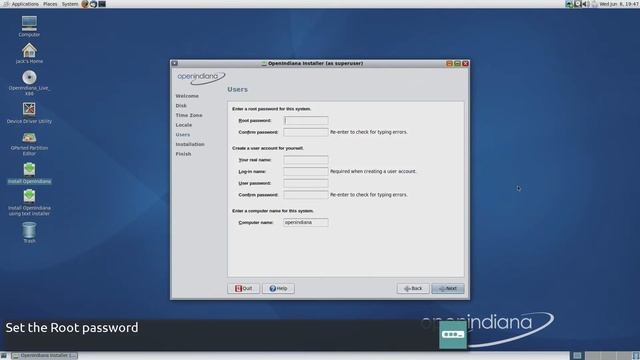Click the Locale step in sidebar
The width and height of the screenshot is (640, 360).
pos(184,125)
